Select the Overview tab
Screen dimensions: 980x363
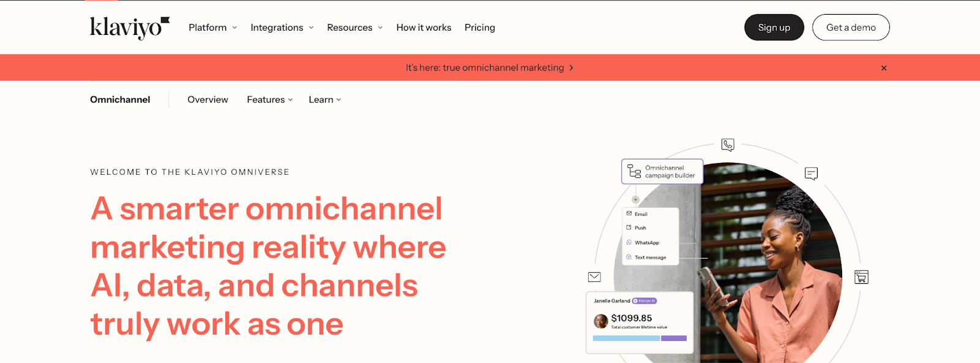pos(208,99)
